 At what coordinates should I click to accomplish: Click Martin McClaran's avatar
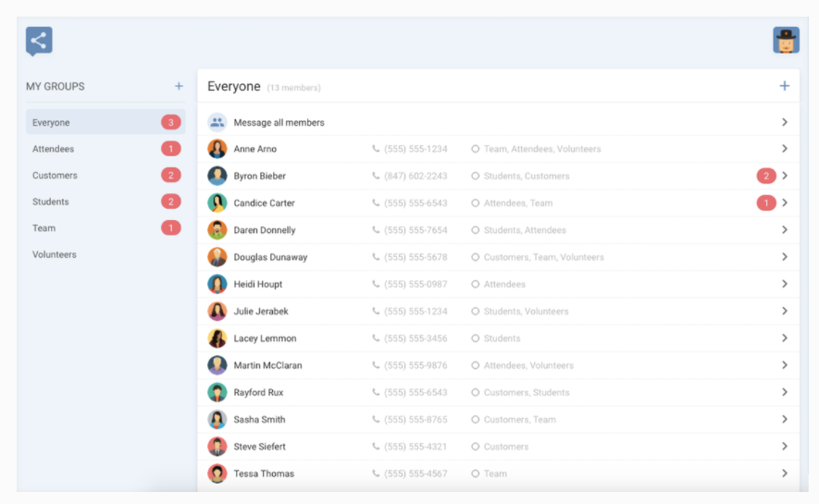tap(217, 365)
